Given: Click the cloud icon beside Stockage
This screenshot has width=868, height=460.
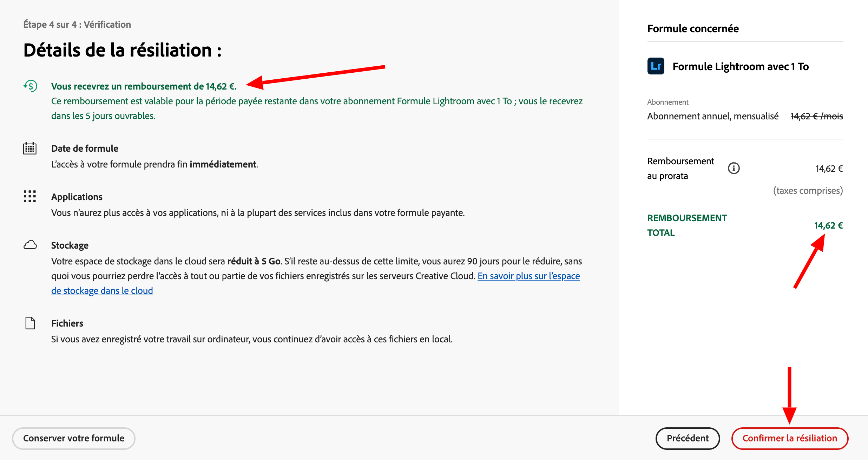Looking at the screenshot, I should click(30, 245).
